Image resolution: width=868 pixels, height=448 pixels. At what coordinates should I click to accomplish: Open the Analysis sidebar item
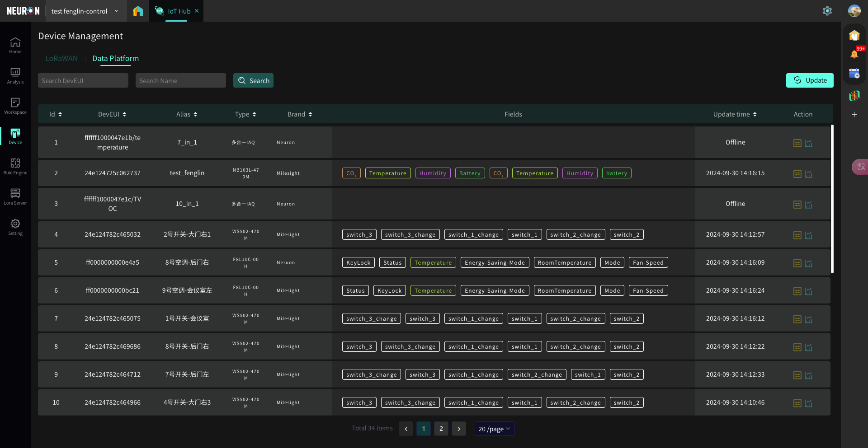coord(15,75)
